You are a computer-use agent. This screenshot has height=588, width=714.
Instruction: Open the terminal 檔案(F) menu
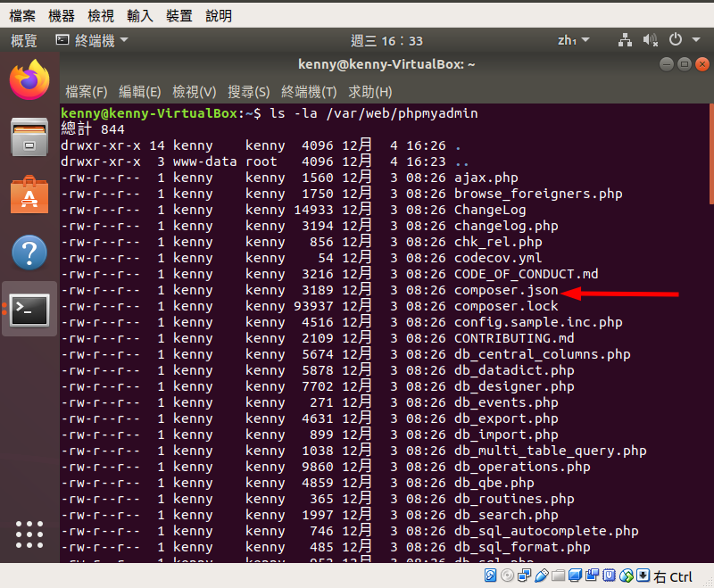click(x=86, y=92)
